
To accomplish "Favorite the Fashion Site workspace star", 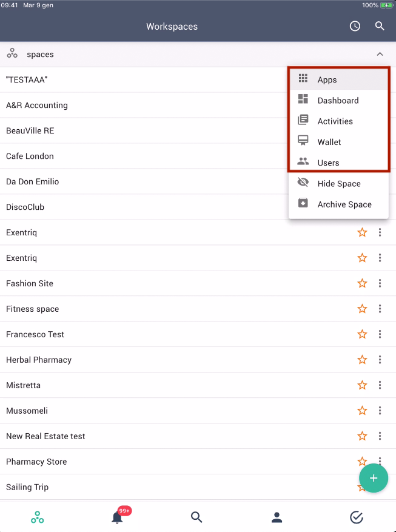I will (x=362, y=283).
